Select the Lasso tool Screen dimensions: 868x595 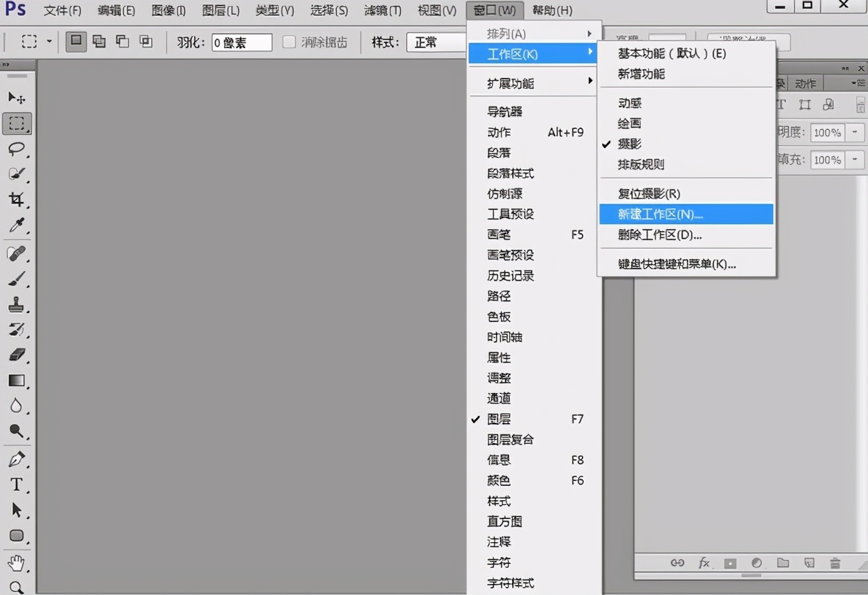(x=18, y=148)
